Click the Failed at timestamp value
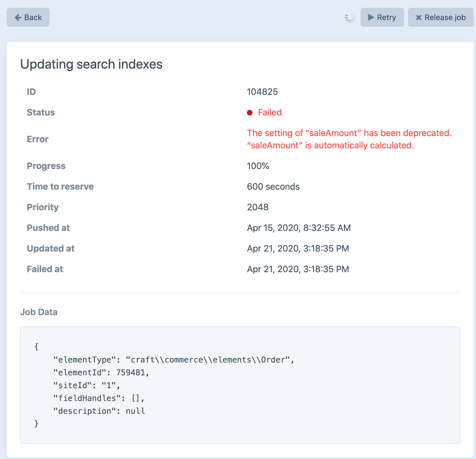The height and width of the screenshot is (459, 476). click(298, 269)
